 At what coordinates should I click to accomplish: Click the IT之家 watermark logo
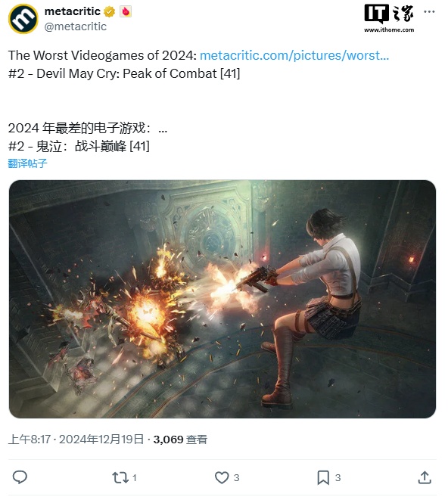point(389,14)
